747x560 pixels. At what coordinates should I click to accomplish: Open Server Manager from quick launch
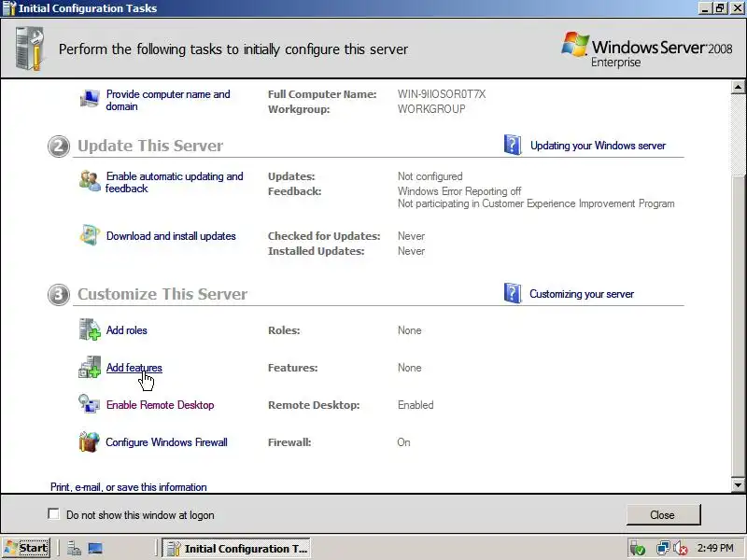74,549
